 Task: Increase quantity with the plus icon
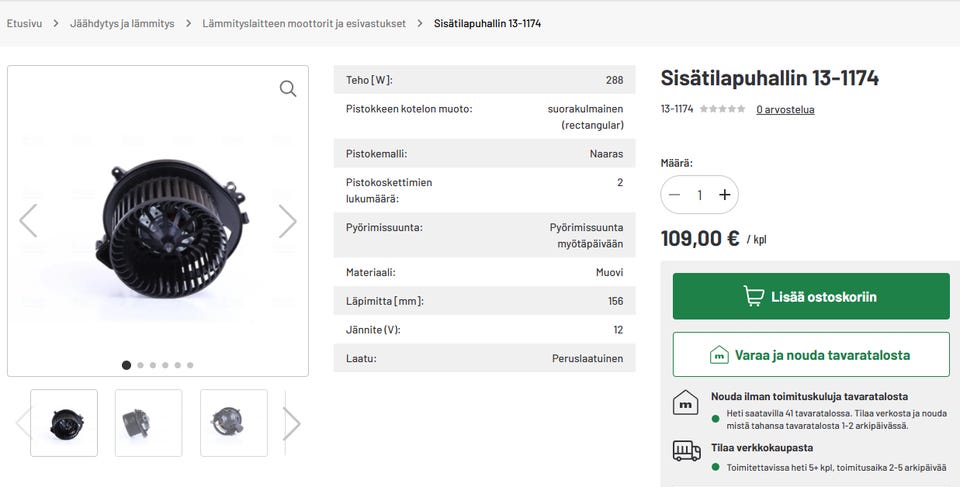[x=725, y=195]
